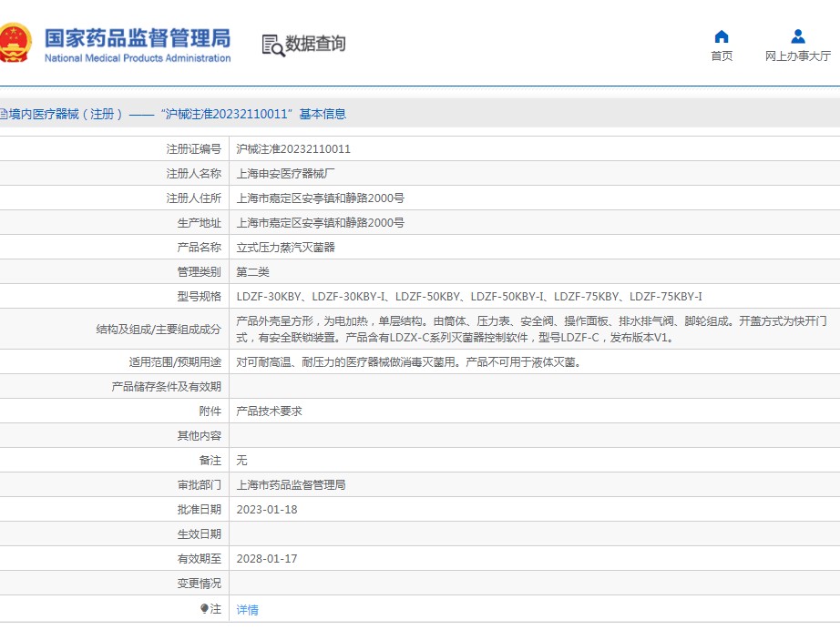Open the 详情 link
The width and height of the screenshot is (840, 630).
click(x=247, y=610)
